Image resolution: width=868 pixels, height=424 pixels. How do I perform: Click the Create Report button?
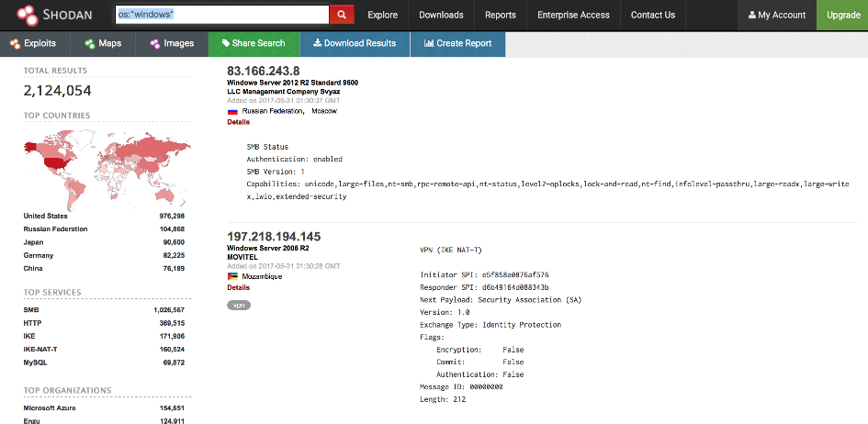pyautogui.click(x=457, y=43)
